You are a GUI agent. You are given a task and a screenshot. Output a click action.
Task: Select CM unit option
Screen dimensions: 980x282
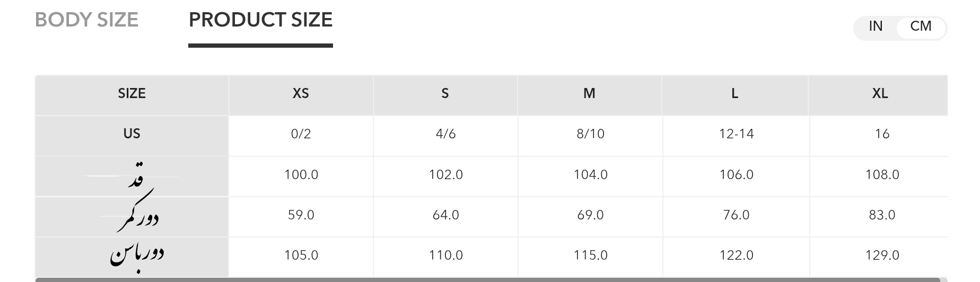(921, 27)
